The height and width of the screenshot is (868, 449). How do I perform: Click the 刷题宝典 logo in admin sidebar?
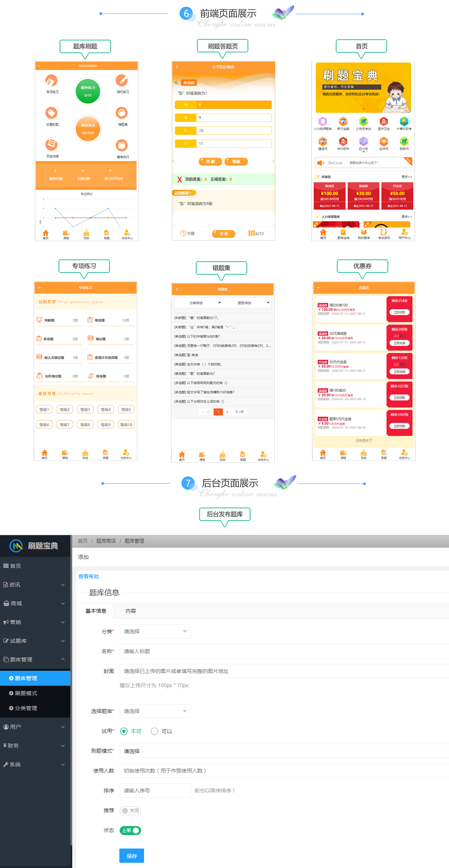pos(34,546)
